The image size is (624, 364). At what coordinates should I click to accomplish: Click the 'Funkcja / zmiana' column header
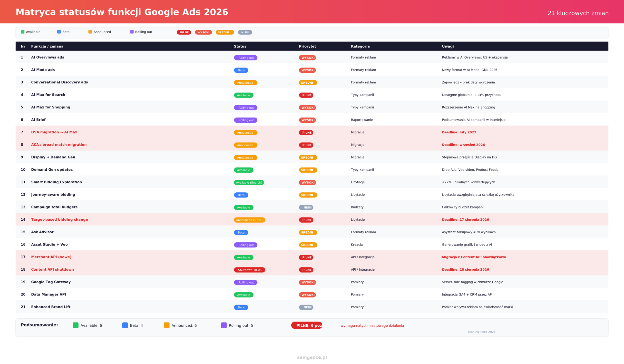(47, 46)
